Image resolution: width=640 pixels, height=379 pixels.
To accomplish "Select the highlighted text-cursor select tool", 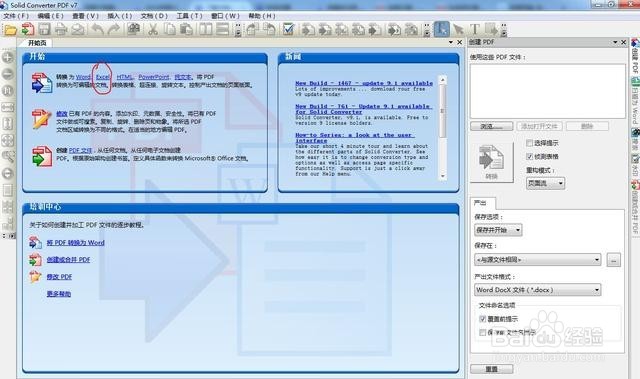I will click(x=441, y=29).
